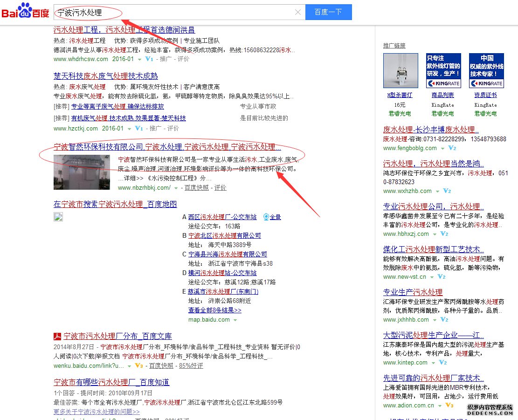Focus the search field containing 宁波污水处理
The width and height of the screenshot is (518, 420).
tap(180, 12)
